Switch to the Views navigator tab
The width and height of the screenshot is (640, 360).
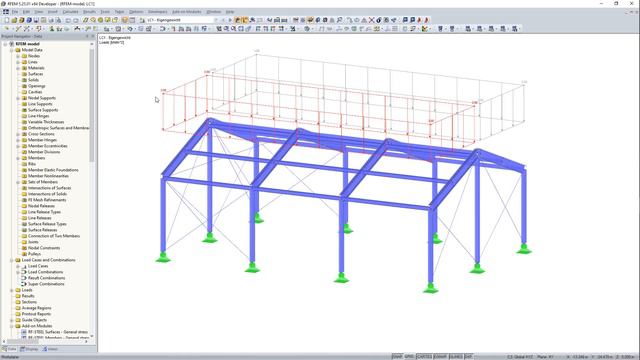(50, 349)
